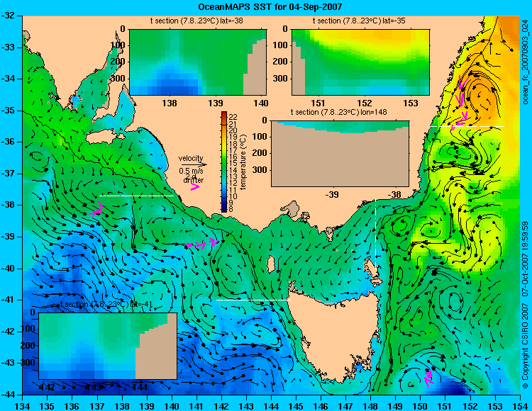The width and height of the screenshot is (532, 411).
Task: Select the lat=-35 temperature section plot
Action: coord(360,62)
